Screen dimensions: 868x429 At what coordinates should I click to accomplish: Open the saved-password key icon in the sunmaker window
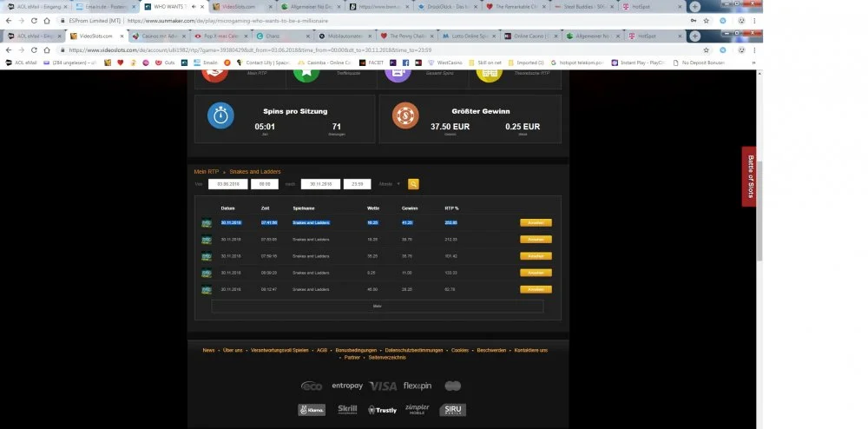point(693,21)
